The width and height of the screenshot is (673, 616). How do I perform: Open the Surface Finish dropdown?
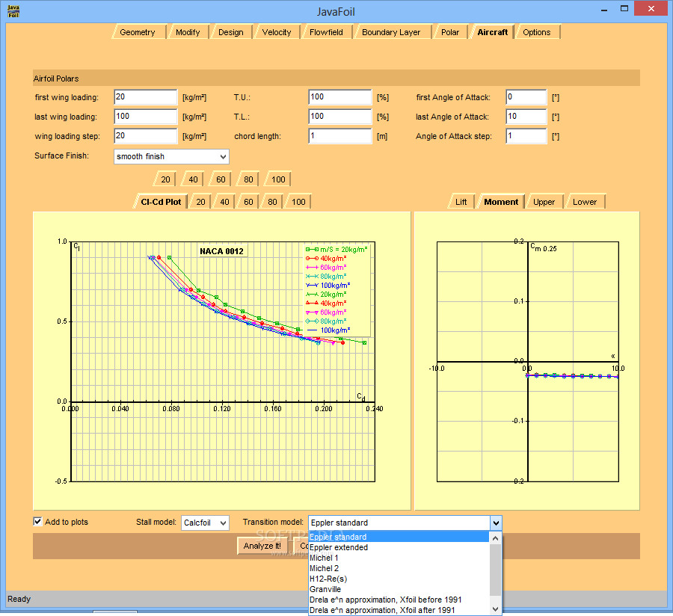point(171,156)
